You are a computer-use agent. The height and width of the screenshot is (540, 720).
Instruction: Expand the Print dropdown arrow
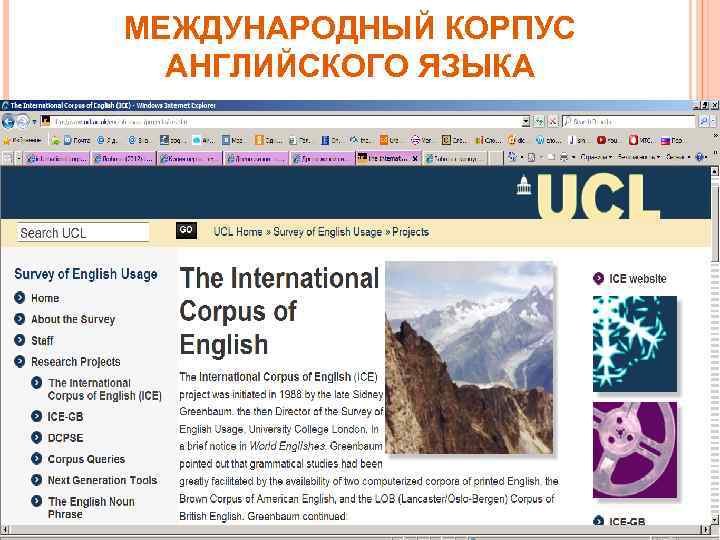[x=573, y=158]
